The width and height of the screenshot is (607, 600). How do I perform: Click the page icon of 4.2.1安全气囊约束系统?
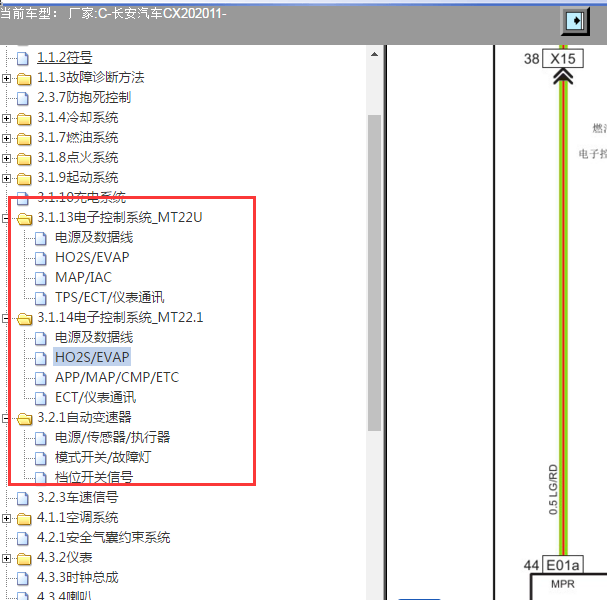pyautogui.click(x=23, y=538)
